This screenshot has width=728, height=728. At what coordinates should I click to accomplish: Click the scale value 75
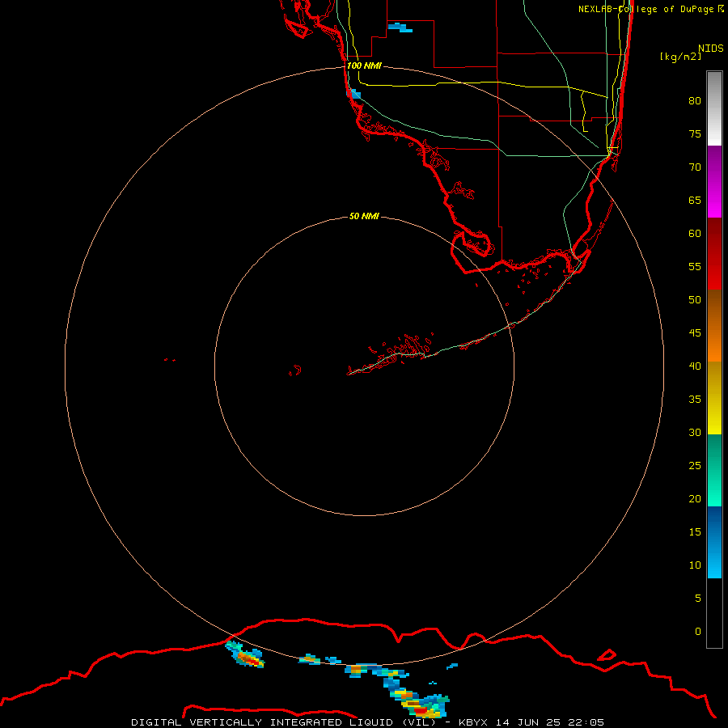tap(695, 134)
